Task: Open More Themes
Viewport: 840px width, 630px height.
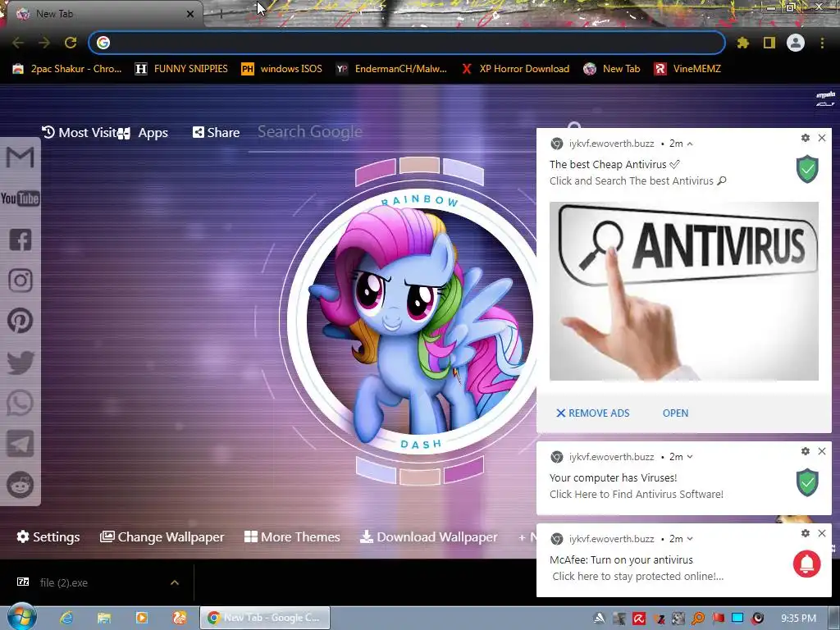Action: [292, 536]
